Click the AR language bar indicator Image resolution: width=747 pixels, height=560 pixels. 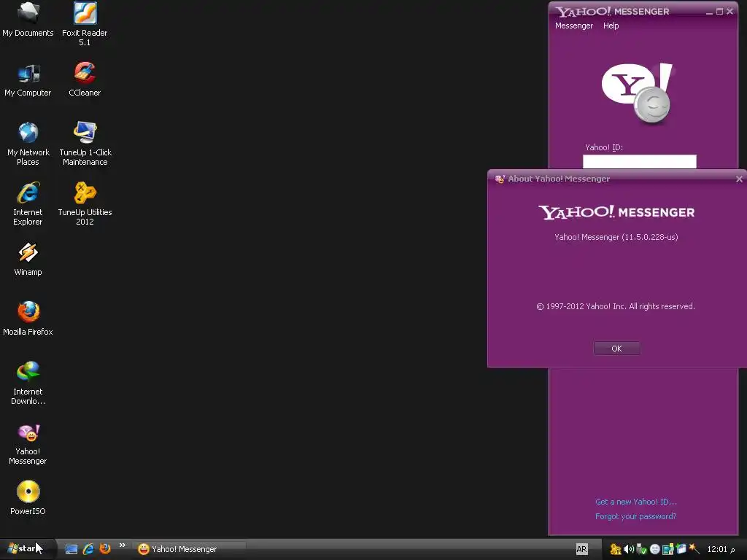pos(581,549)
